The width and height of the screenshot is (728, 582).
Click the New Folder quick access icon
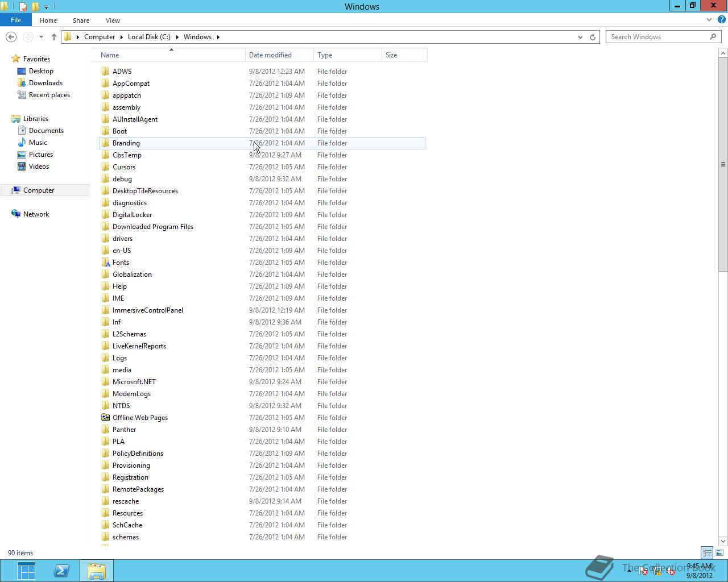[x=35, y=7]
